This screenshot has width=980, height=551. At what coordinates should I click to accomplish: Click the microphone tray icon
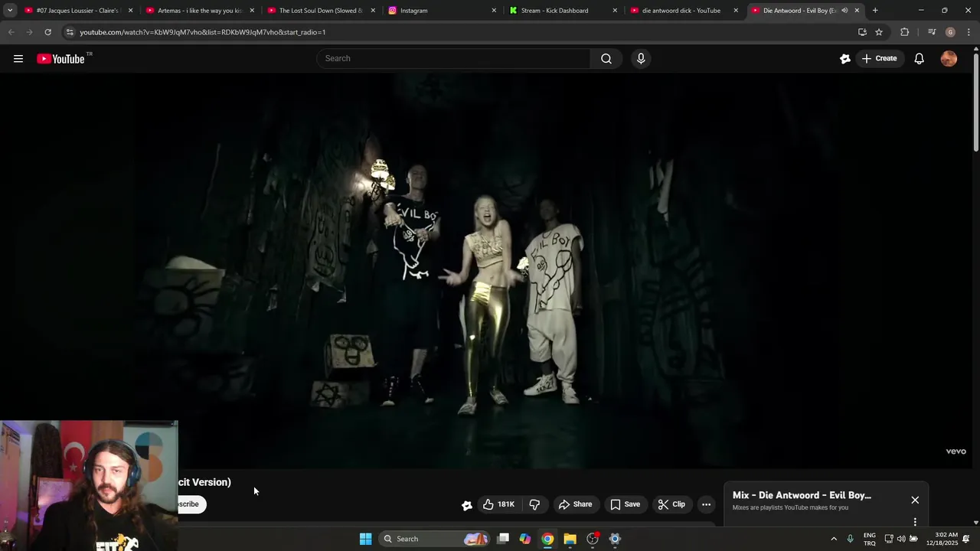click(850, 539)
